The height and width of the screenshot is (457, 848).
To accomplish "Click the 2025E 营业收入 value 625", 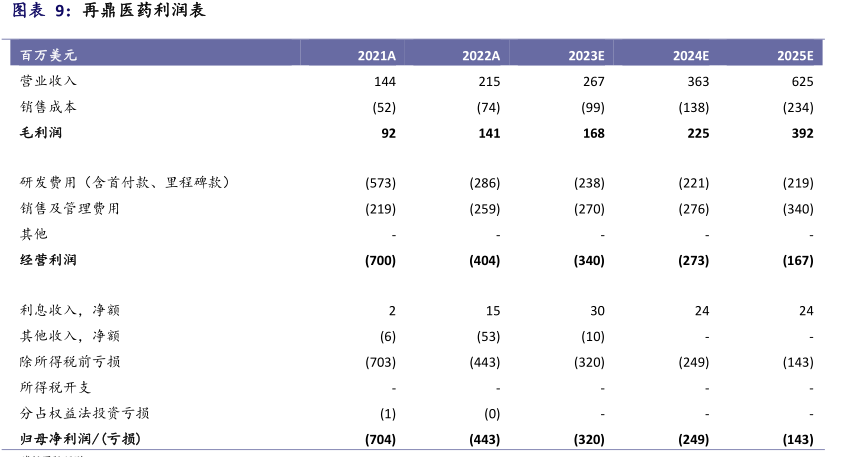I will click(x=802, y=81).
